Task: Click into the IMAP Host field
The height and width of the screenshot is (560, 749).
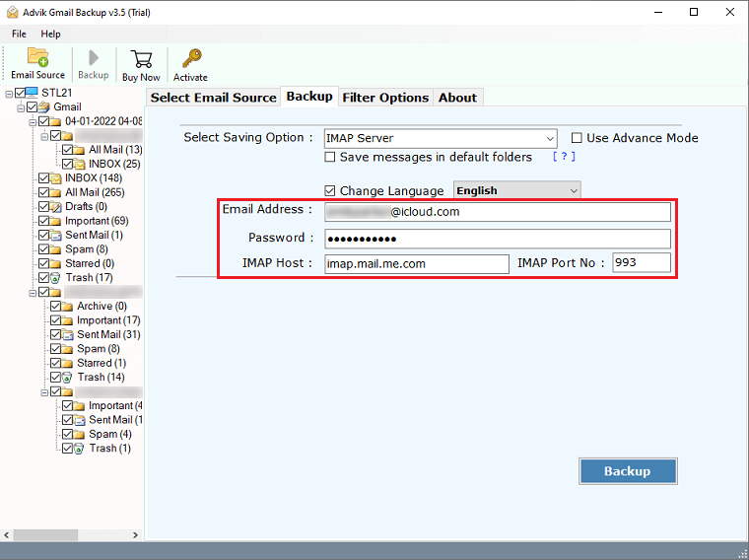Action: tap(417, 264)
